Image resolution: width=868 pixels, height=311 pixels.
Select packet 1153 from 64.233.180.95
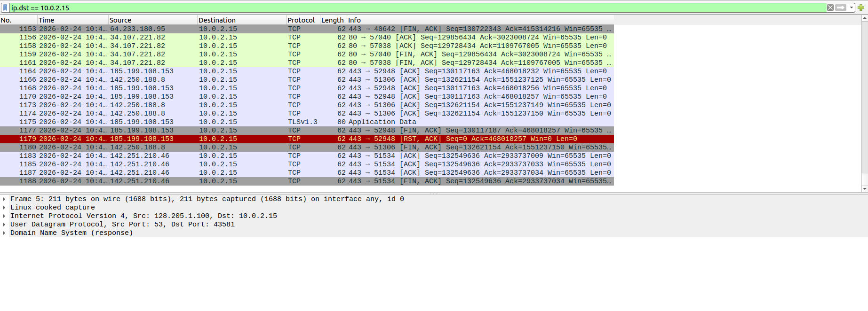(307, 29)
